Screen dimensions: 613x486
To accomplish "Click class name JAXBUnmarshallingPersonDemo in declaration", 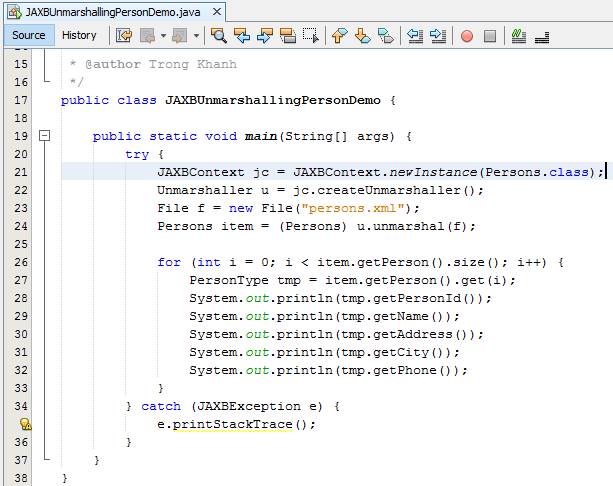I will click(273, 100).
